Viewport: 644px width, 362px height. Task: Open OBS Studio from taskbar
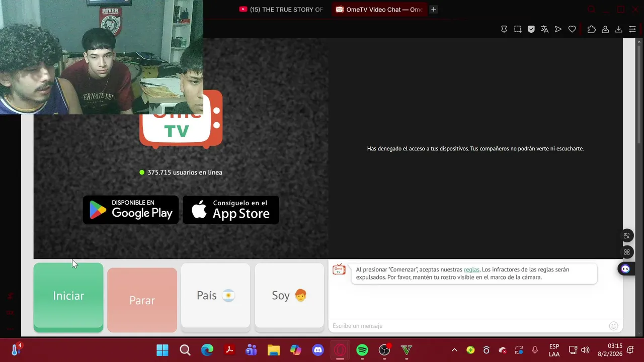[x=384, y=350]
